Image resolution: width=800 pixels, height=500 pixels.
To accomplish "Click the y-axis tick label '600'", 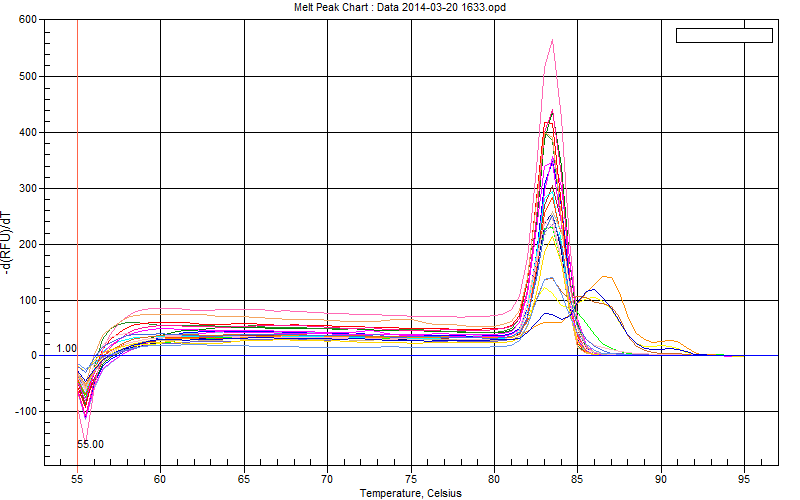I will [x=28, y=19].
